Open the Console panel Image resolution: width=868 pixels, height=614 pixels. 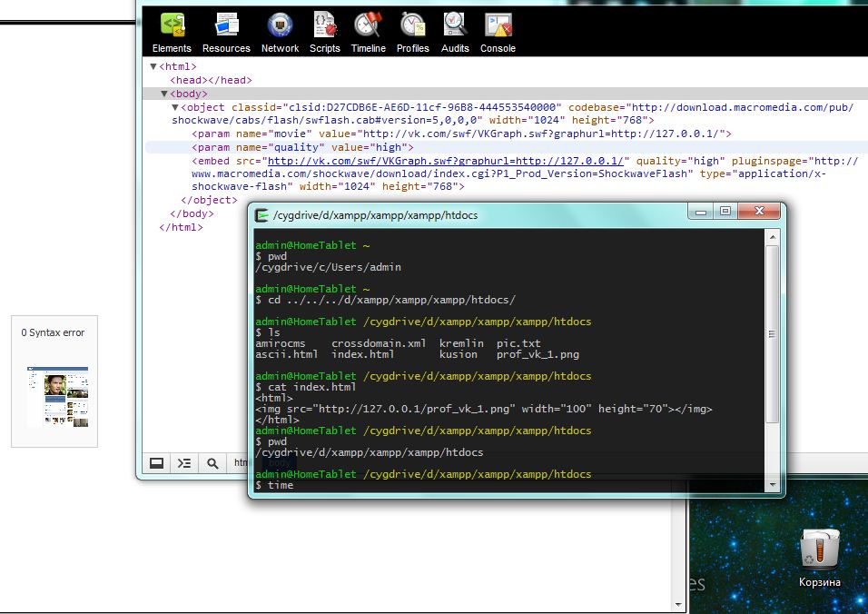tap(498, 31)
